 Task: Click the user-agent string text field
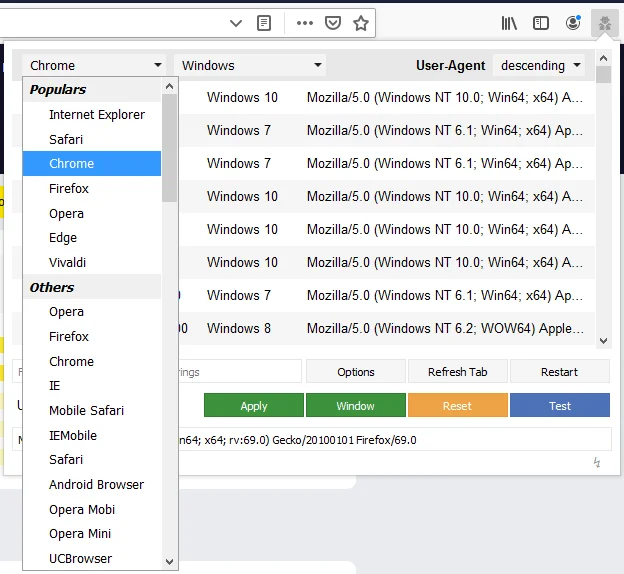coord(312,440)
